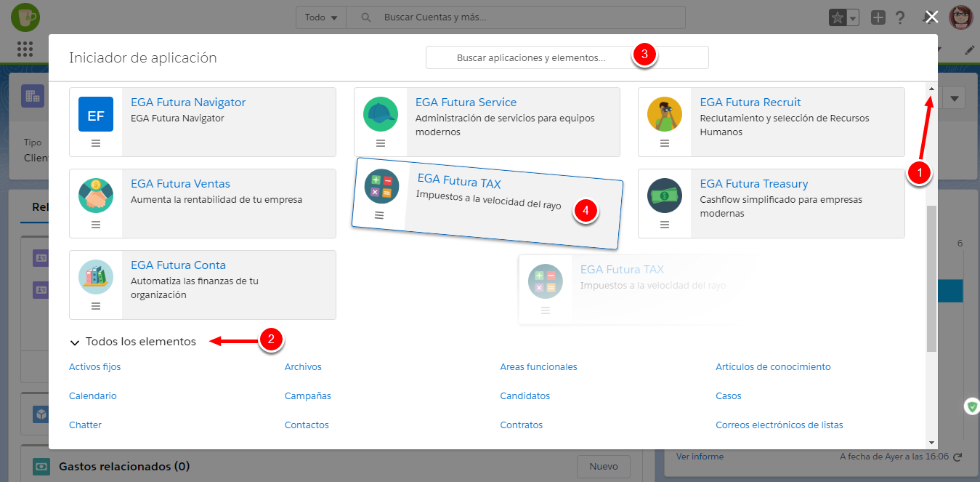Viewport: 980px width, 482px height.
Task: Open the record actions dropdown at top right
Action: click(x=955, y=98)
